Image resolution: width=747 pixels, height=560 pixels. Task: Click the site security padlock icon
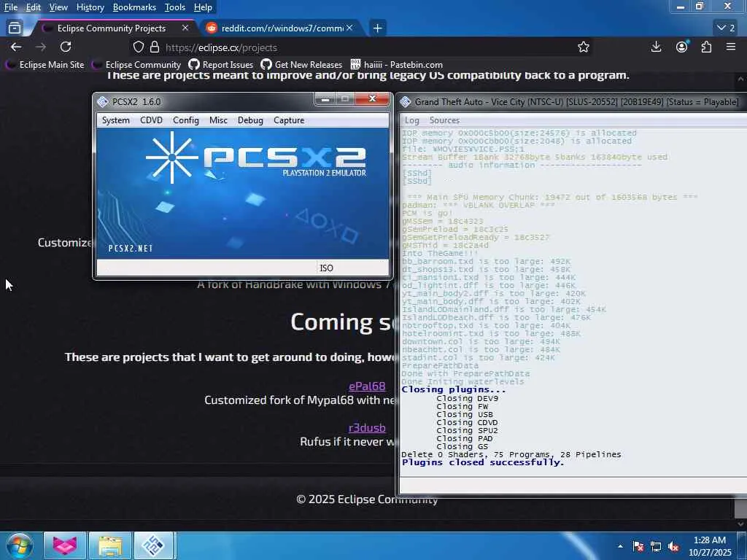tap(155, 47)
